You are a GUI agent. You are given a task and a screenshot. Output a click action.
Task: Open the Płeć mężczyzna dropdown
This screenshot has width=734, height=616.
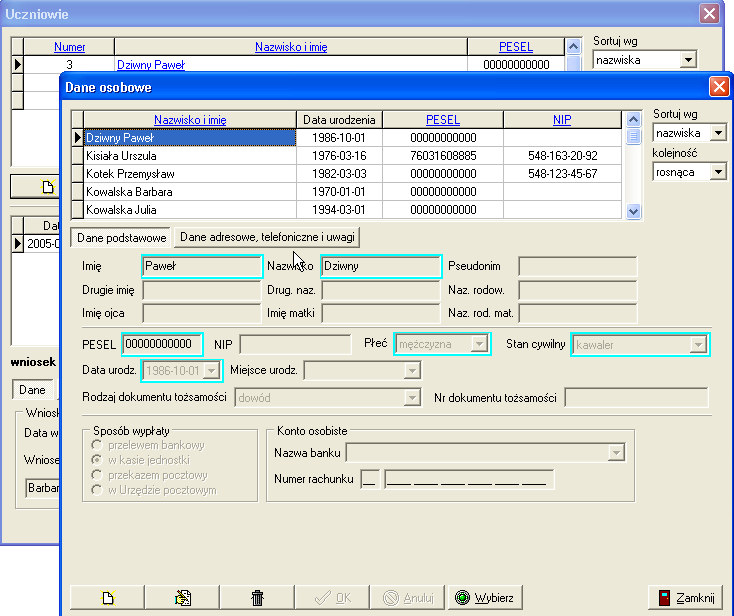coord(479,344)
